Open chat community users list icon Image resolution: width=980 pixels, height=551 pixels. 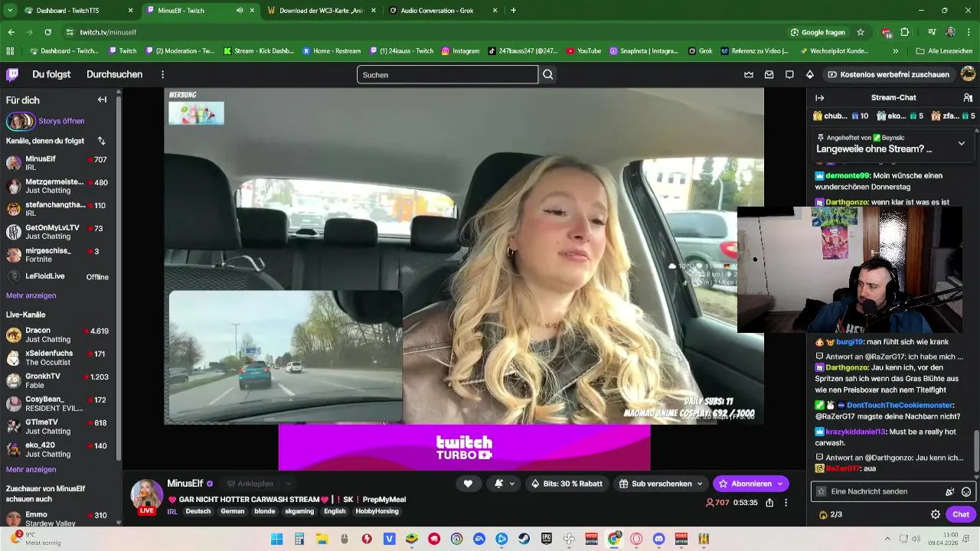(968, 98)
